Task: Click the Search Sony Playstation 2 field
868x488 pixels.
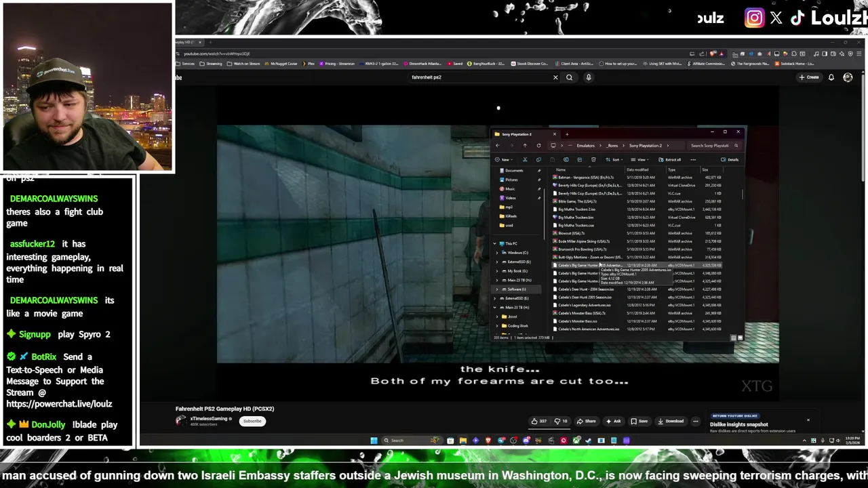Action: [714, 146]
